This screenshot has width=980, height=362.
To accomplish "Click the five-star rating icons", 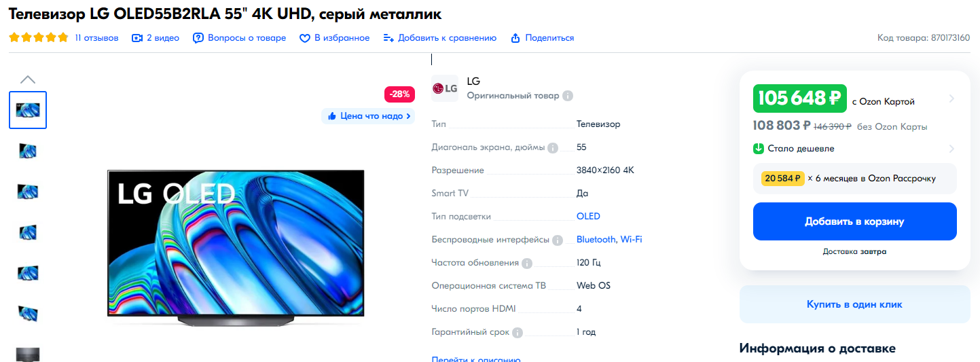I will click(x=39, y=38).
